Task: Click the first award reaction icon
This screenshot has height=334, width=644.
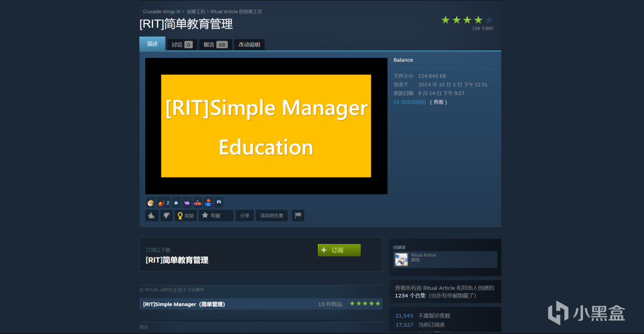Action: (x=150, y=203)
